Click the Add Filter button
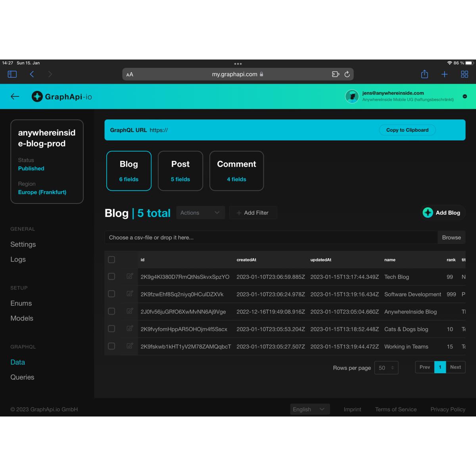This screenshot has width=476, height=476. 253,213
